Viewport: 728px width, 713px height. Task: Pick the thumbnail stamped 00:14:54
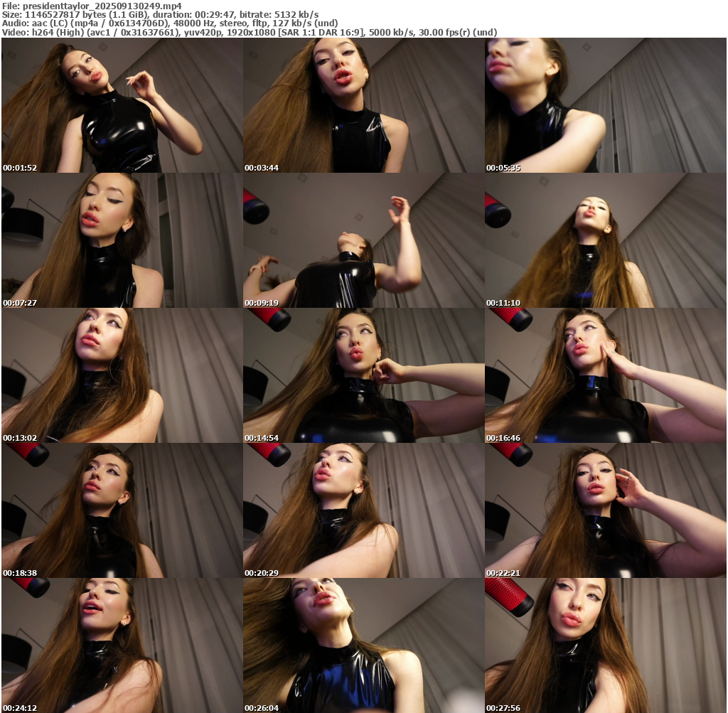364,375
